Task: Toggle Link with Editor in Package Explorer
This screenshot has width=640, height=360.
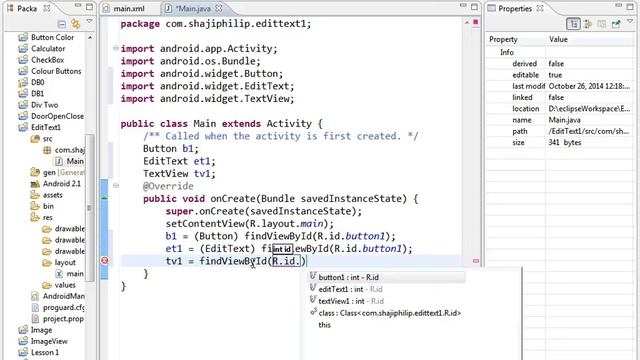Action: pos(76,24)
